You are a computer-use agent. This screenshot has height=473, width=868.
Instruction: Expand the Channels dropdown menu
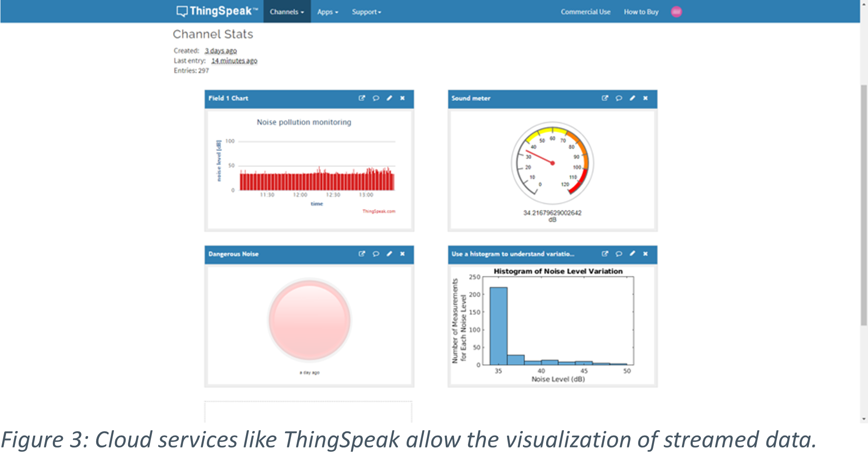point(287,12)
